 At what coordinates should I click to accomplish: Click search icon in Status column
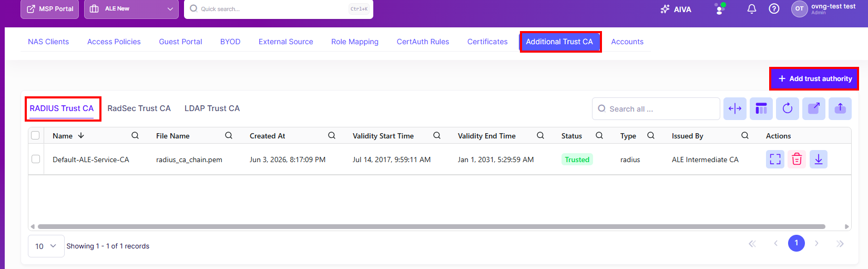coord(599,136)
